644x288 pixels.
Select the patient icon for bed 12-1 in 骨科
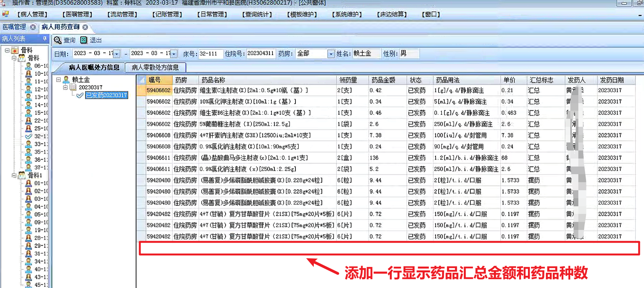pyautogui.click(x=29, y=89)
